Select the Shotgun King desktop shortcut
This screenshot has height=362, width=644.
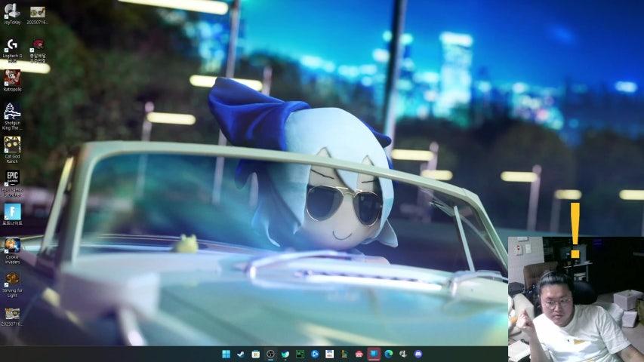(x=12, y=117)
